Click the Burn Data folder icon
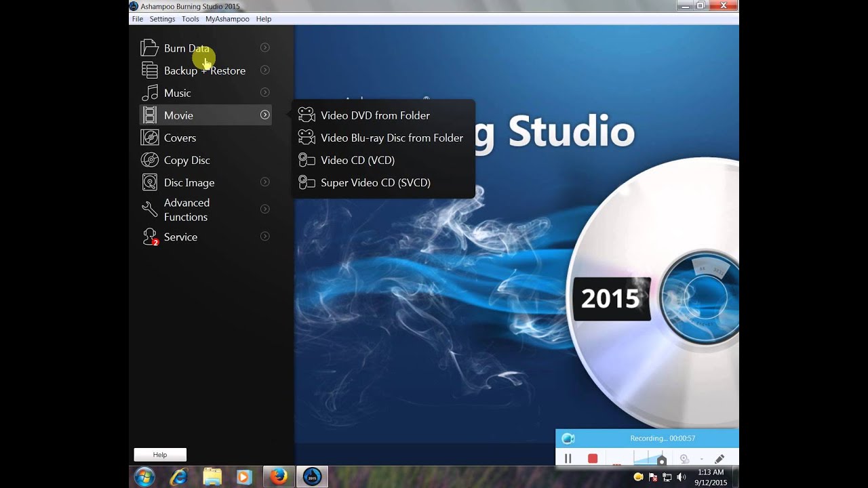This screenshot has width=868, height=488. (149, 48)
